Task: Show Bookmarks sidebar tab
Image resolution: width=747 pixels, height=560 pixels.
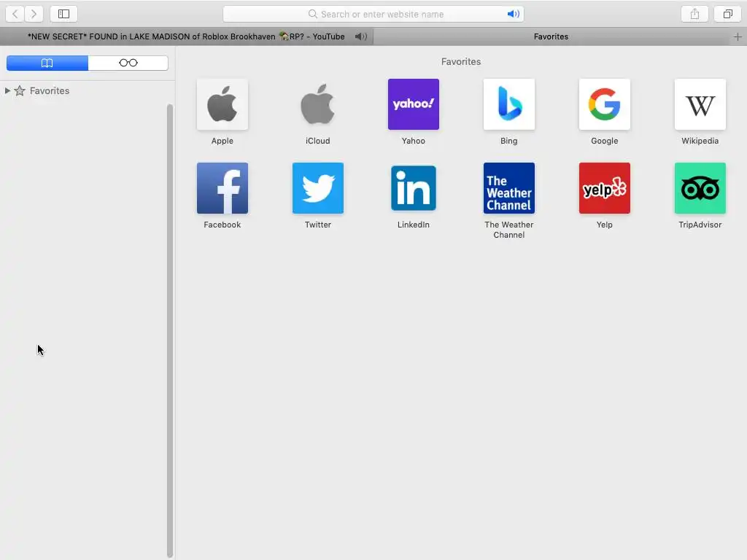Action: 47,63
